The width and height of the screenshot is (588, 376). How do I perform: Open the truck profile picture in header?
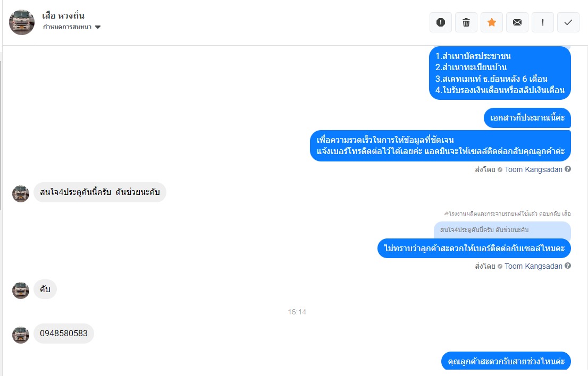pyautogui.click(x=22, y=22)
